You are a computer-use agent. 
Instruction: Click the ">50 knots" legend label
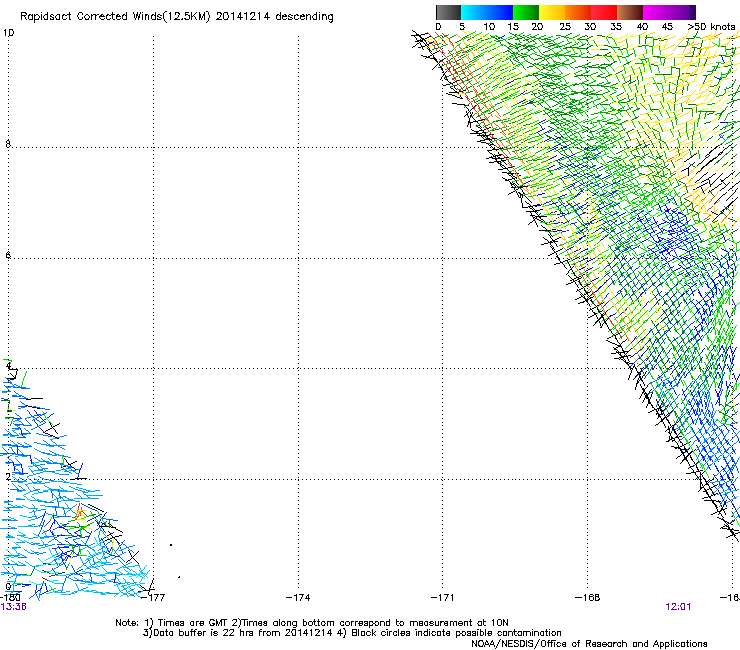point(711,27)
